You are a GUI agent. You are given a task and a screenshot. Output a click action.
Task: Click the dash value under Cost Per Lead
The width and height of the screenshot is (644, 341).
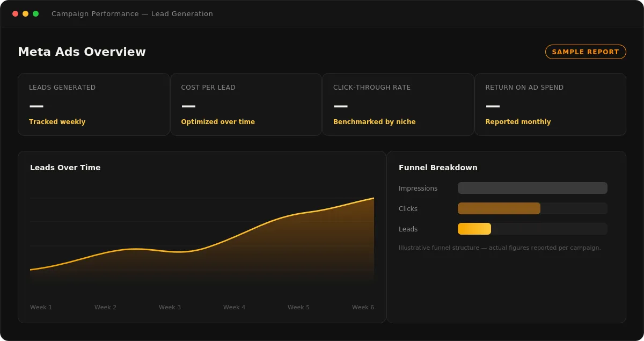pyautogui.click(x=188, y=106)
